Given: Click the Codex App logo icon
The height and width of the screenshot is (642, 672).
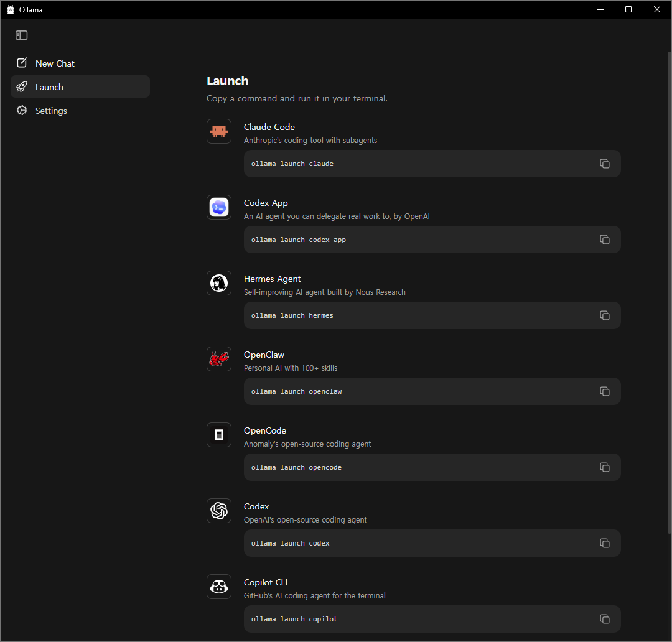Looking at the screenshot, I should (x=219, y=207).
